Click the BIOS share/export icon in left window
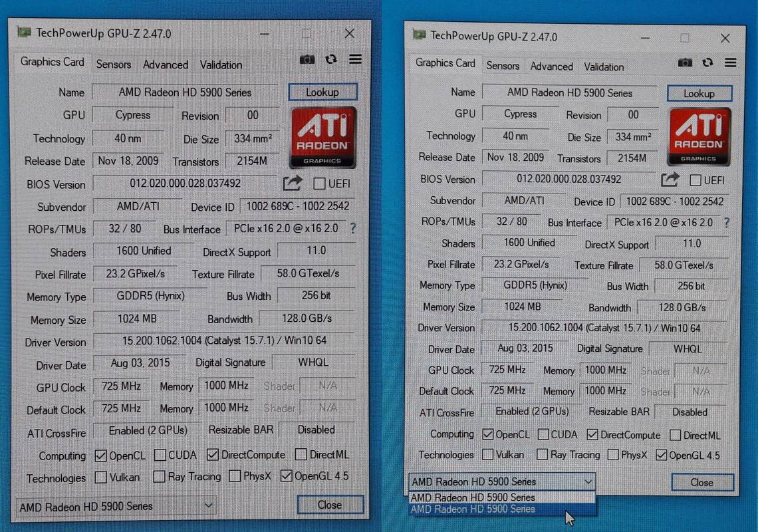The height and width of the screenshot is (532, 758). pyautogui.click(x=293, y=183)
